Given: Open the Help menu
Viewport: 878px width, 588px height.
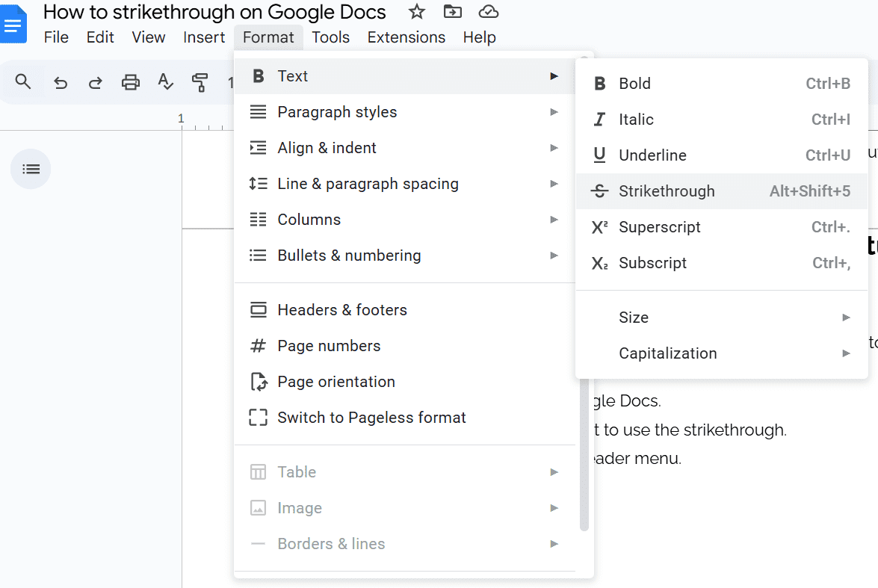Looking at the screenshot, I should 479,37.
